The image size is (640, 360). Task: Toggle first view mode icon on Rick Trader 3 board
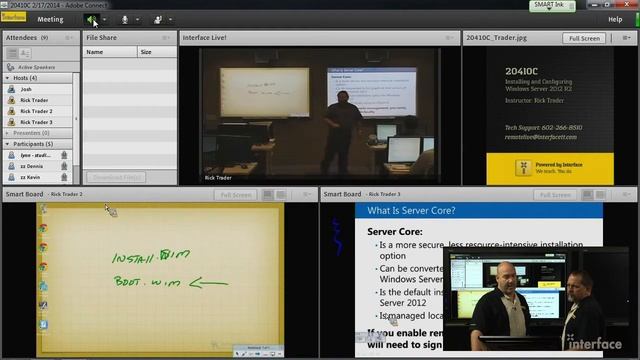[x=588, y=195]
